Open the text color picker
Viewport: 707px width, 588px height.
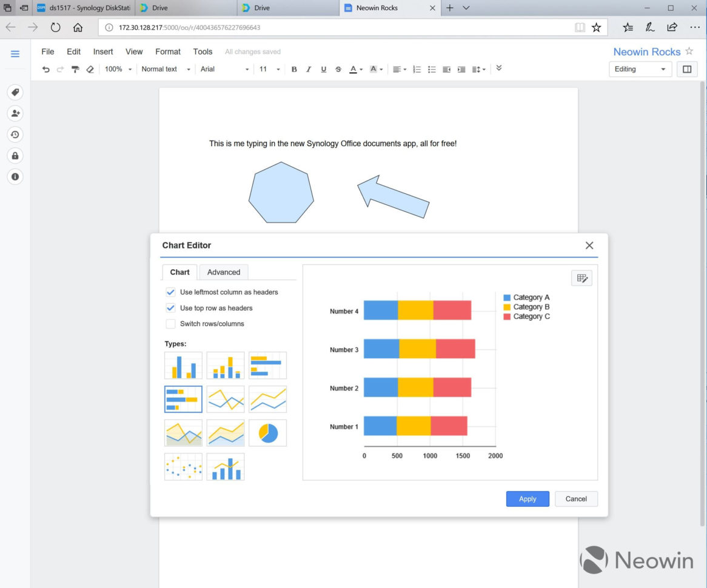coord(355,69)
